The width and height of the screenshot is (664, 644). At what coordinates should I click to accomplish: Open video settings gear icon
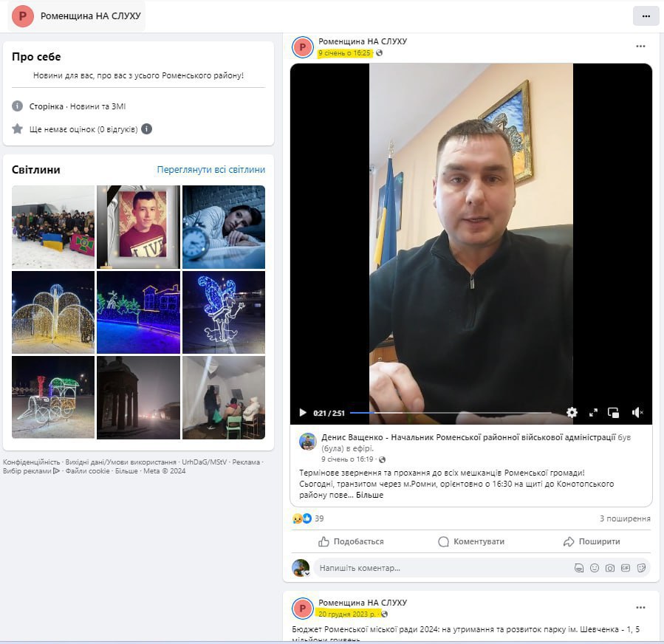[572, 413]
